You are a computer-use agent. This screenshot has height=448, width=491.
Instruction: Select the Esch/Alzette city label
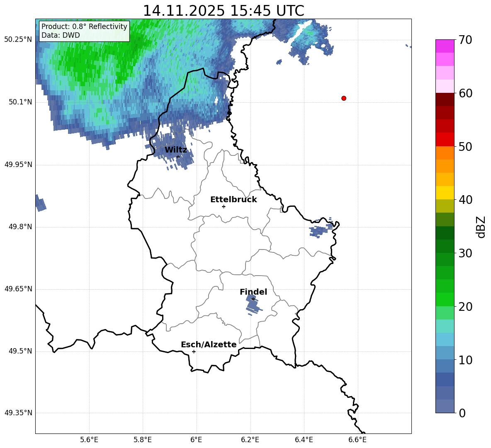click(209, 344)
